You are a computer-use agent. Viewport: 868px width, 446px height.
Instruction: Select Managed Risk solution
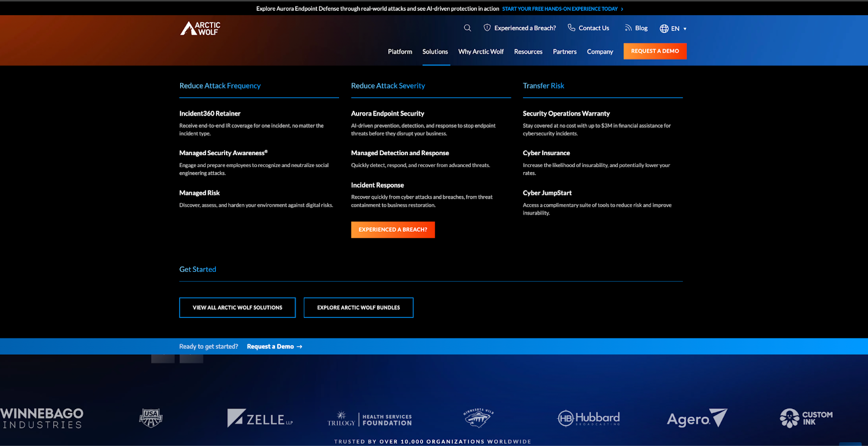click(200, 193)
